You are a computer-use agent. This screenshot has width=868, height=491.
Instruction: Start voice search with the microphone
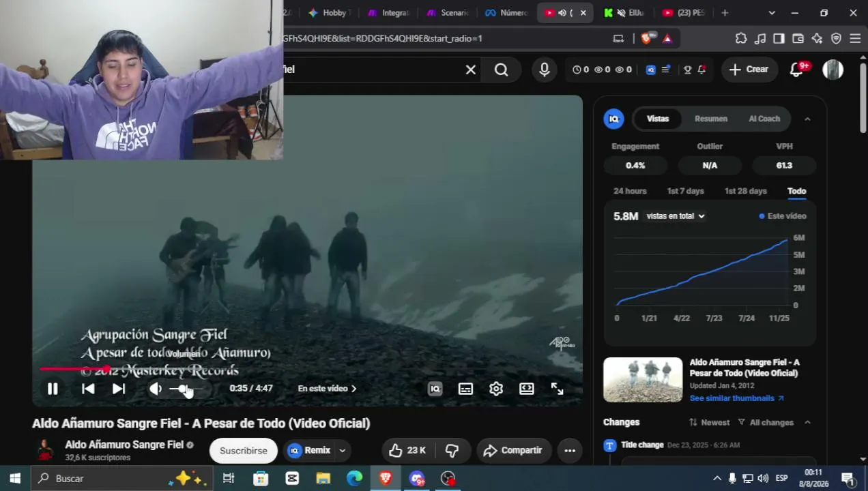point(545,70)
